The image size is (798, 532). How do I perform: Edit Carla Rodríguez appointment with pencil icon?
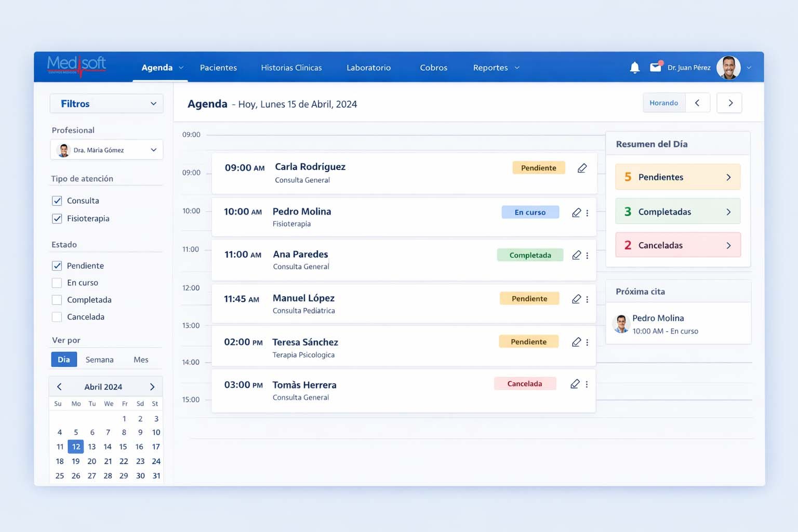coord(582,168)
